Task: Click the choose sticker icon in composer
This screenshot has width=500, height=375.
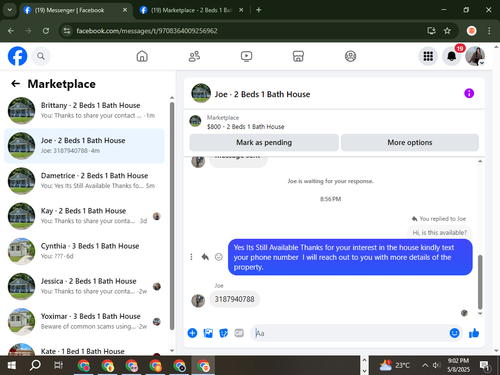Action: coord(224,333)
